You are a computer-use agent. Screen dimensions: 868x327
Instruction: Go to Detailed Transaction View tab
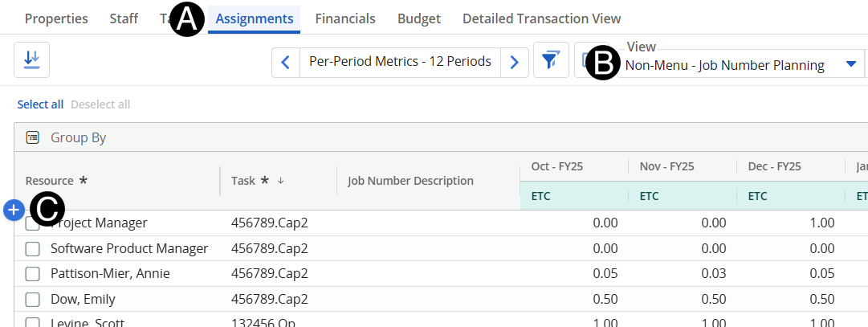541,18
